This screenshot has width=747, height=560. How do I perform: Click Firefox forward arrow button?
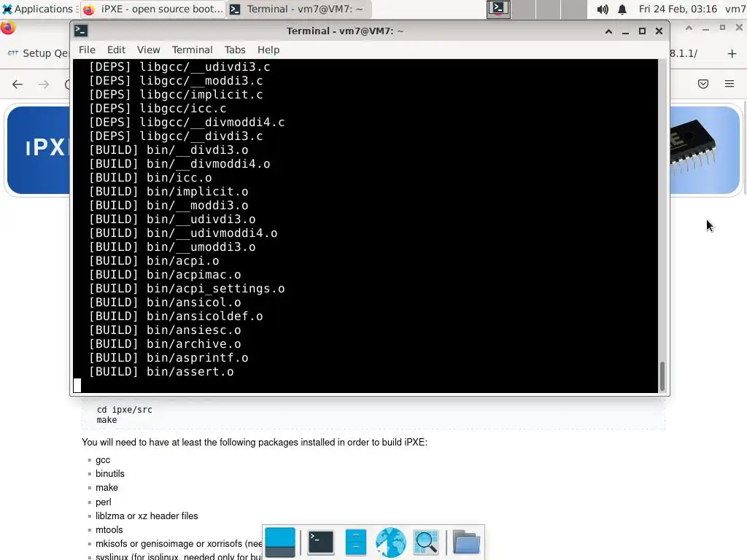pyautogui.click(x=44, y=85)
